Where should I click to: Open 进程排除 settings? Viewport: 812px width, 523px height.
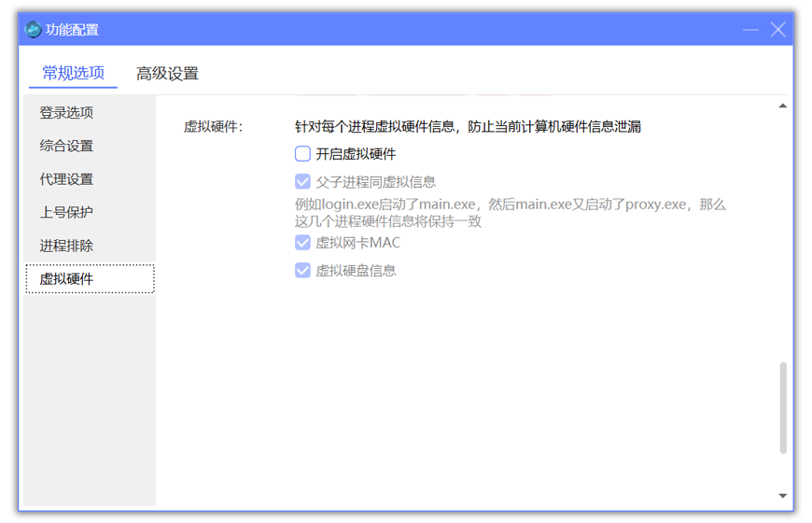tap(66, 247)
